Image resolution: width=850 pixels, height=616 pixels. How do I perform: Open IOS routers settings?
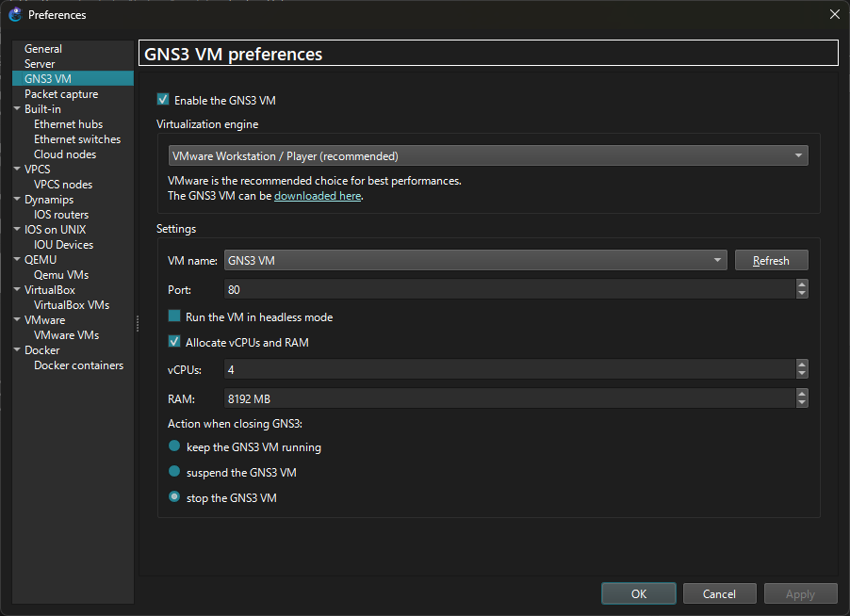coord(61,215)
